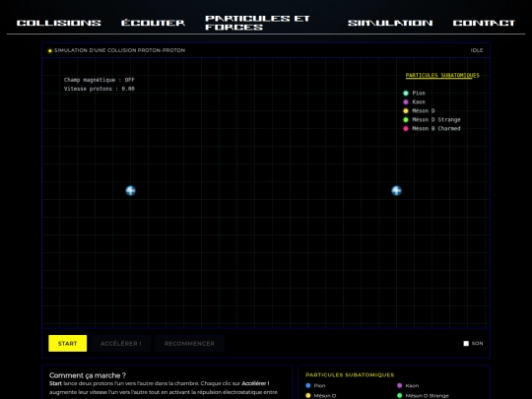Click the yellow status dot beside the simulation title
Screen dimensions: 532x399
[x=50, y=50]
